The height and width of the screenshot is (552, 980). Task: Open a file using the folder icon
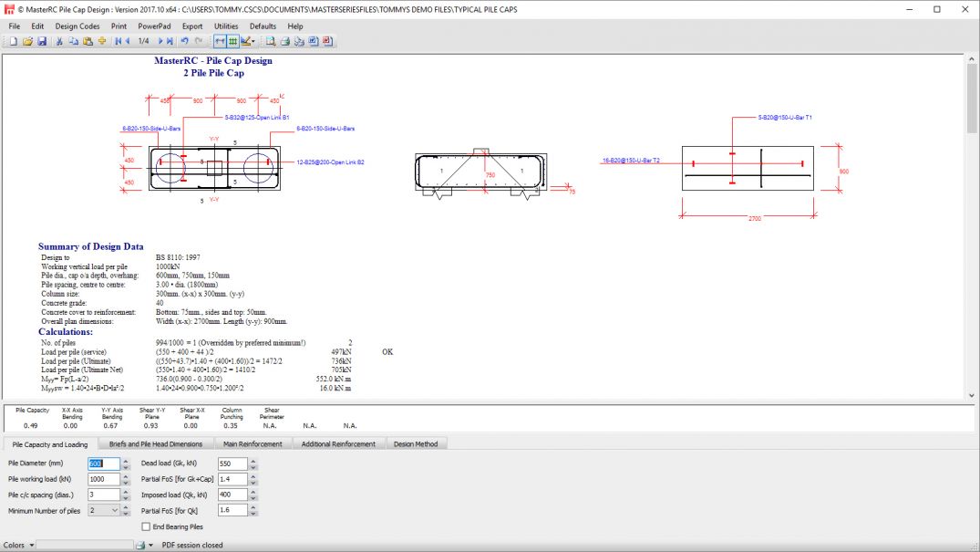click(27, 41)
